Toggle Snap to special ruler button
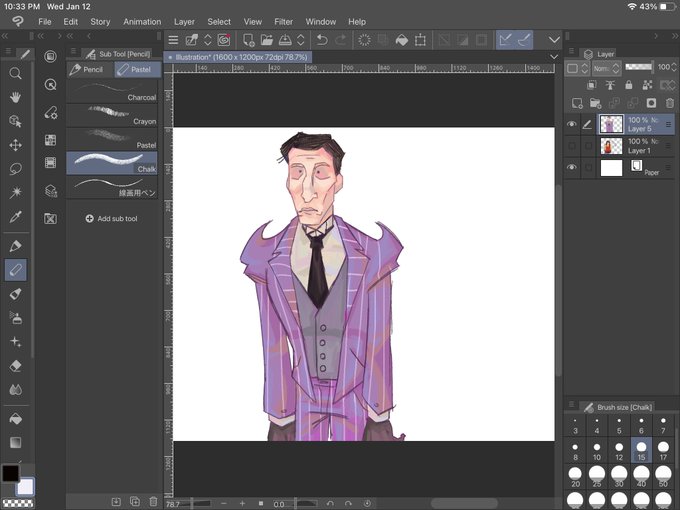The image size is (680, 510). tap(524, 40)
